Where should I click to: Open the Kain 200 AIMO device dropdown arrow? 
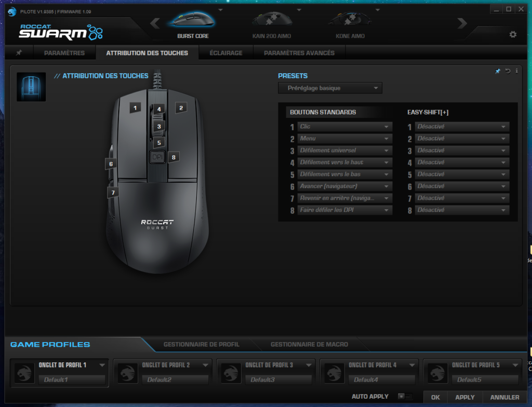299,10
